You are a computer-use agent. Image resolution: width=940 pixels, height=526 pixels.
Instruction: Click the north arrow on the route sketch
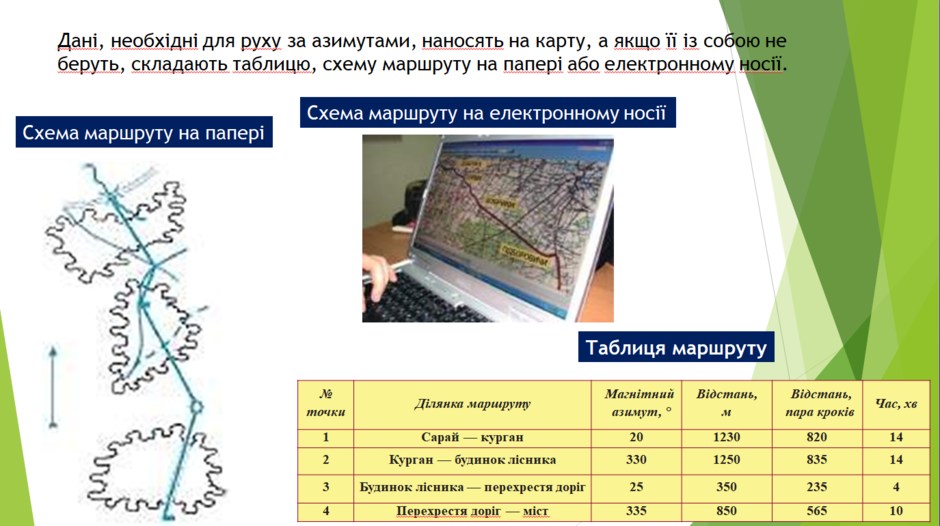[x=53, y=387]
